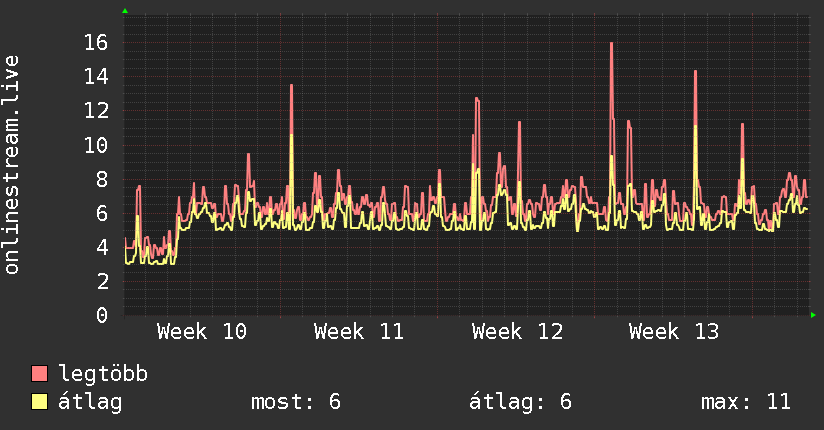Select the Week 11 axis label
The height and width of the screenshot is (430, 824).
(359, 332)
